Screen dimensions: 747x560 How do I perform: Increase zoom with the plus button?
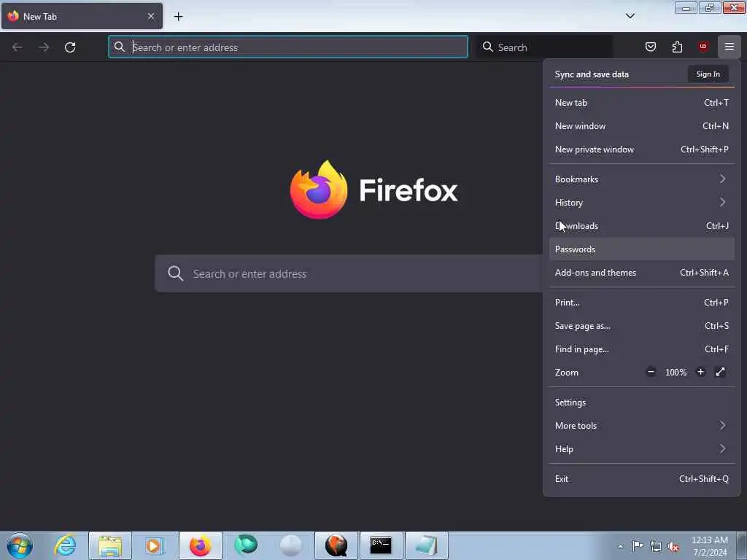(700, 372)
